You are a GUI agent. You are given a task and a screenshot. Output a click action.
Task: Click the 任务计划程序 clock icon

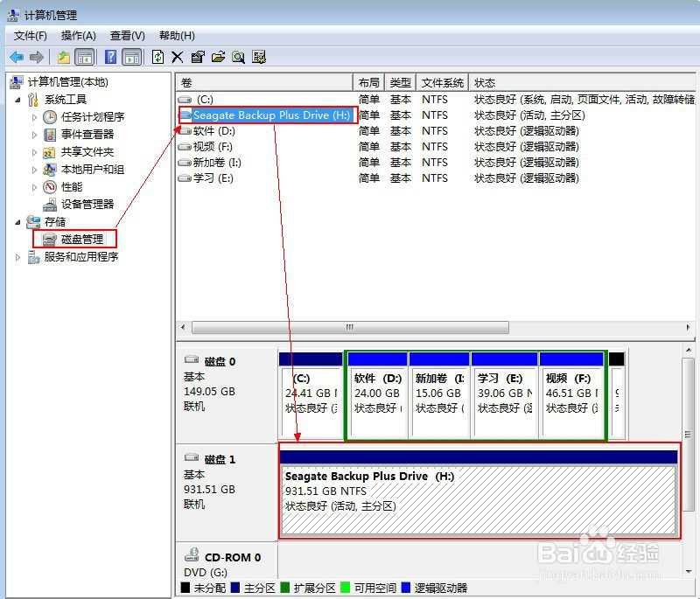point(50,117)
